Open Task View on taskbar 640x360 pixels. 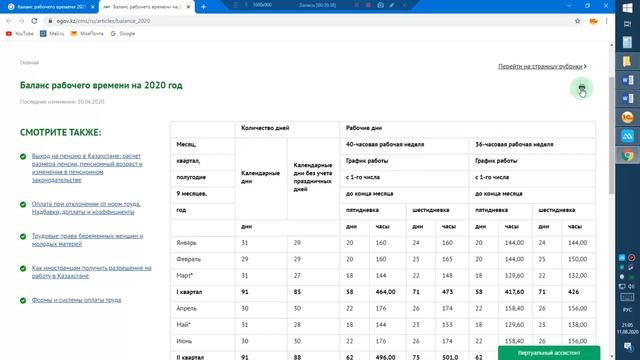pos(627,24)
